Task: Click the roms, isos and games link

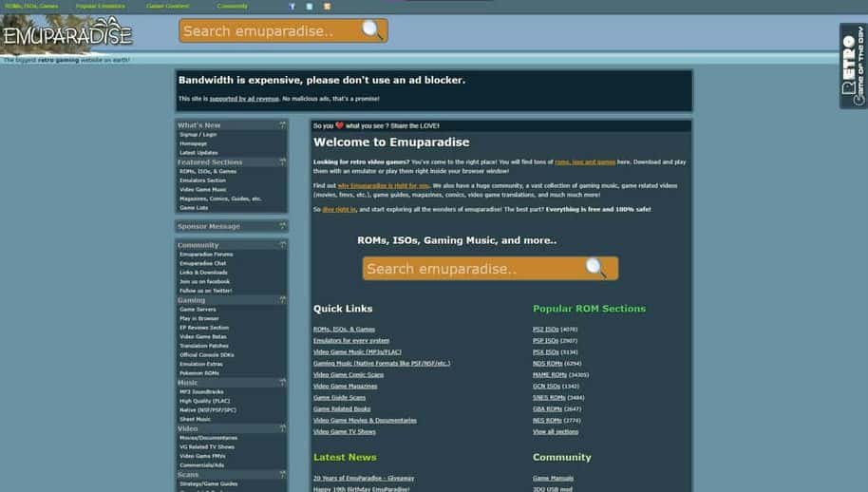Action: point(585,162)
